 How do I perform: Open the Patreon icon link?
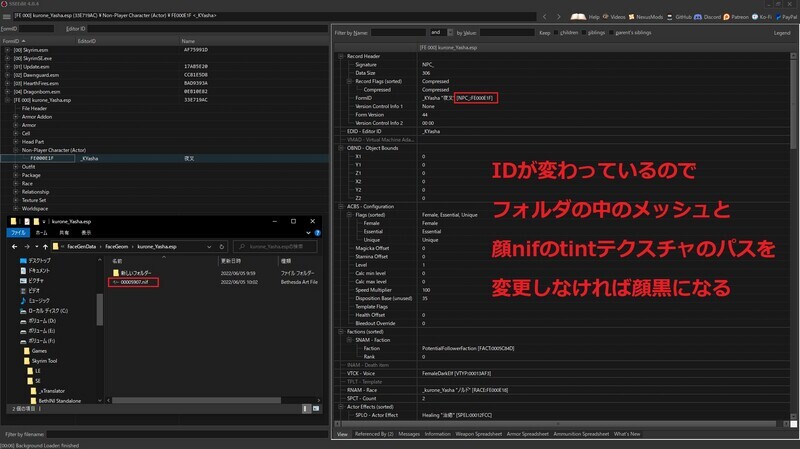point(727,17)
